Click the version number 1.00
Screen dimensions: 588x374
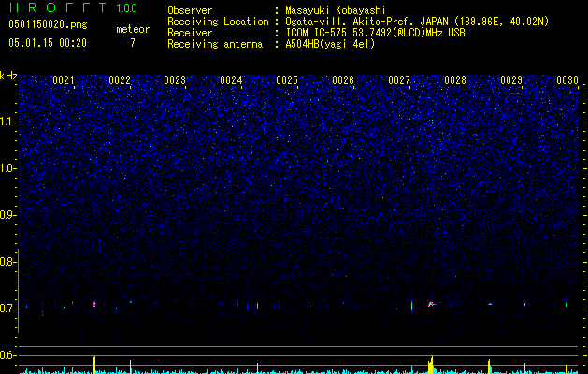pos(126,7)
